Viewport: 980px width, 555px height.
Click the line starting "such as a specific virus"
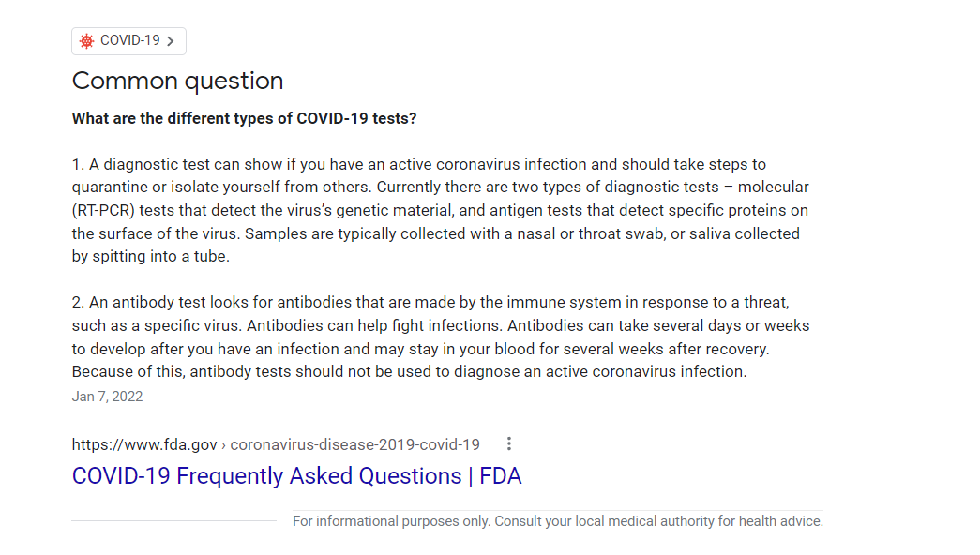click(441, 325)
